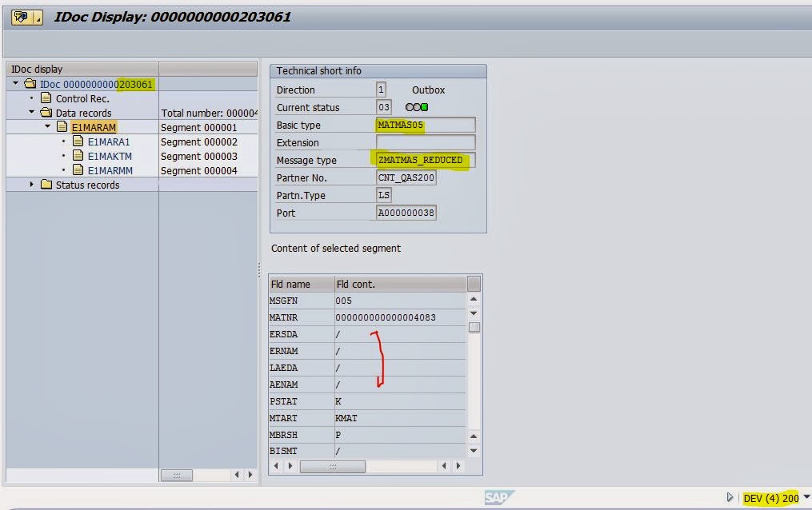The width and height of the screenshot is (812, 510).
Task: Click the Fld cont. column header
Action: point(398,284)
